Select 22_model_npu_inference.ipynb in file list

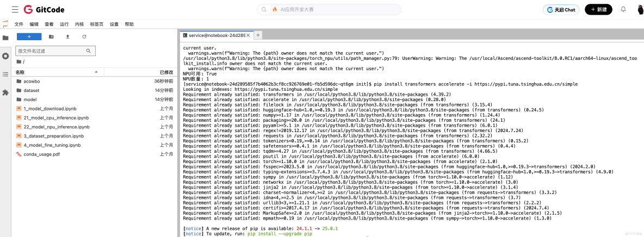tap(57, 127)
